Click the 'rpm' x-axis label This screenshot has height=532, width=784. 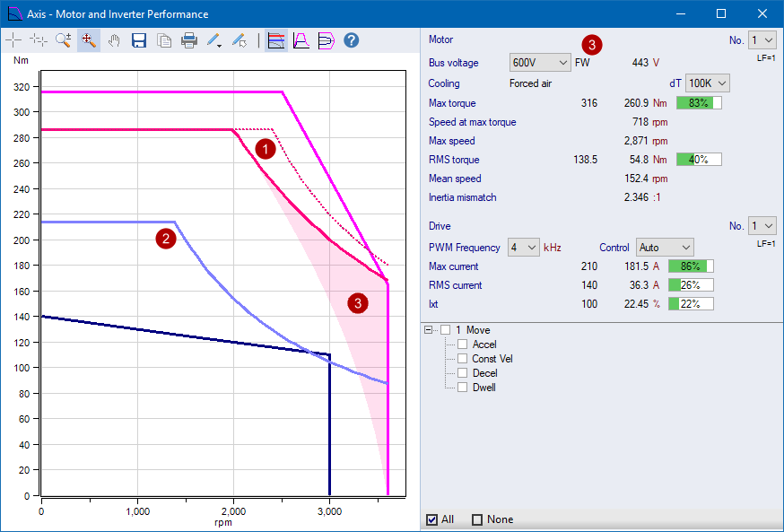coord(223,523)
